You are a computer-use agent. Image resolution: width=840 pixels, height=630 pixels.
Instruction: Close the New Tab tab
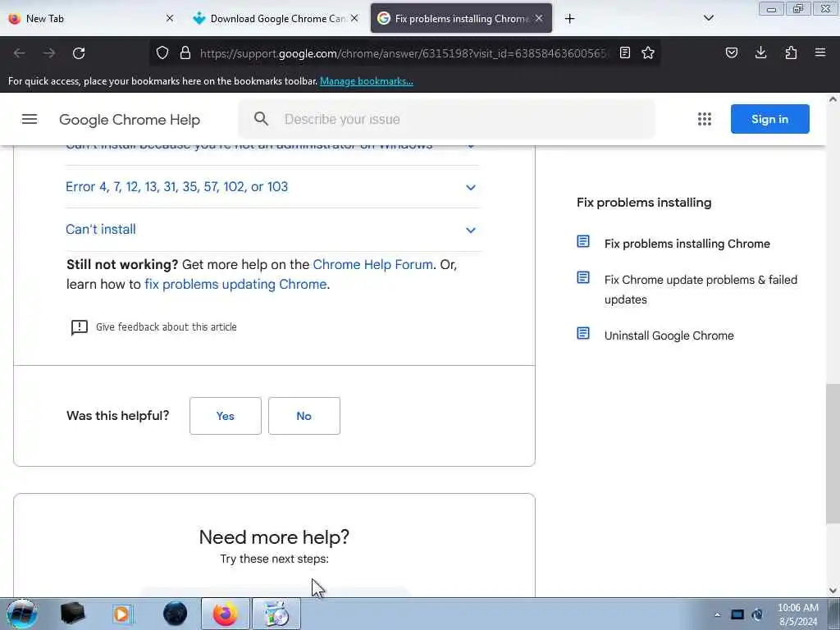170,18
